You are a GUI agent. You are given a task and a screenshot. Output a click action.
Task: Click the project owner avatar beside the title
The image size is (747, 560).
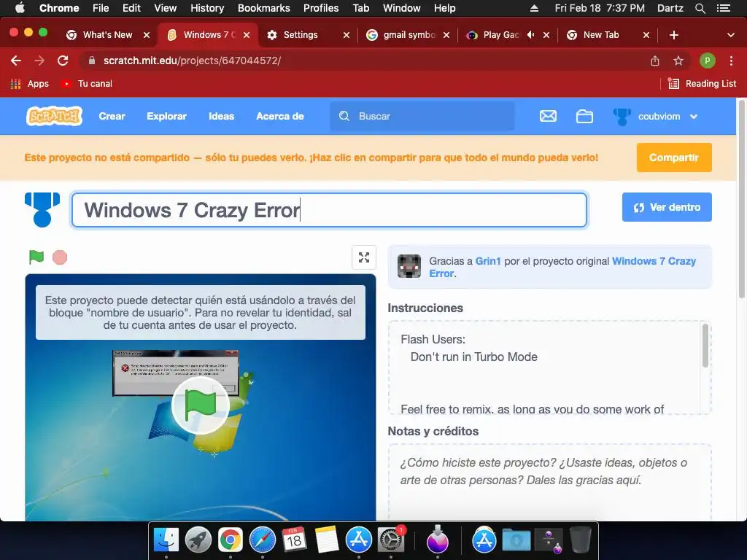42,209
